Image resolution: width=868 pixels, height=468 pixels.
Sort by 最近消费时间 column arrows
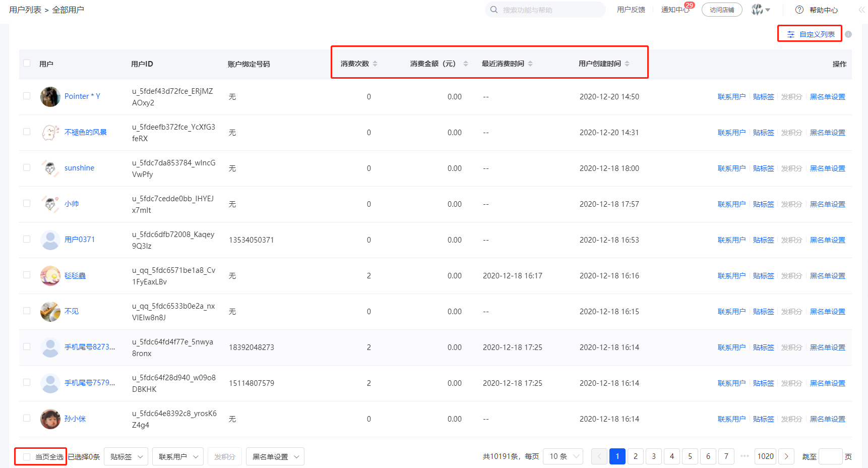click(x=530, y=64)
